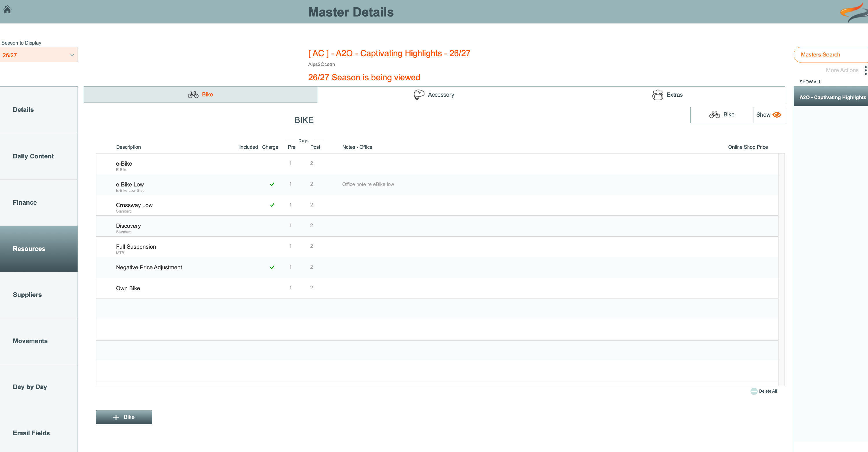This screenshot has height=452, width=868.
Task: Go to the home screen icon
Action: [8, 10]
